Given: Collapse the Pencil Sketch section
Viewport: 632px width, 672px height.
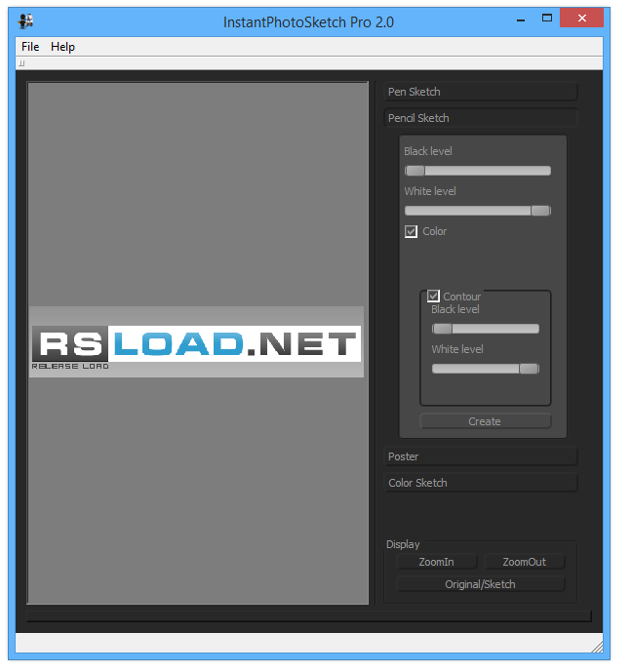Looking at the screenshot, I should point(480,118).
